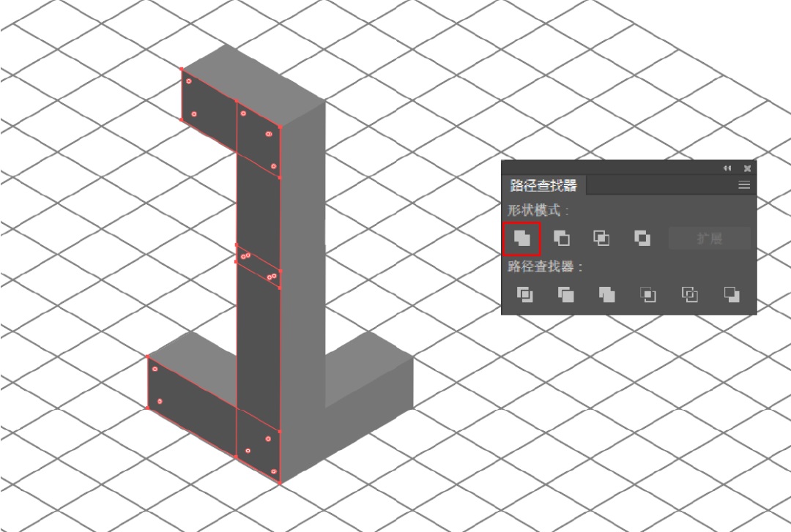Close the Pathfinder panel

[747, 168]
